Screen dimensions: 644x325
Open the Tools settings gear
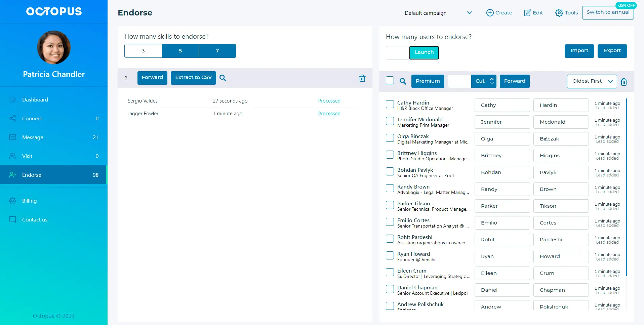[566, 12]
